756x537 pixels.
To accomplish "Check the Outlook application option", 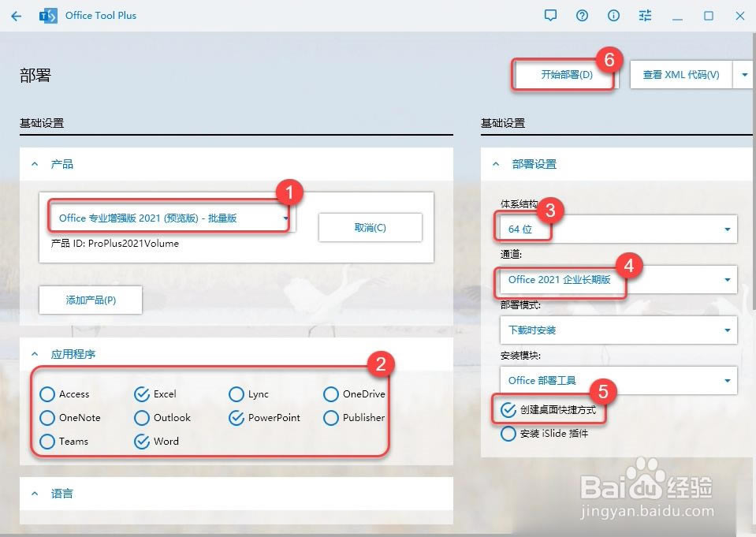I will [x=162, y=418].
